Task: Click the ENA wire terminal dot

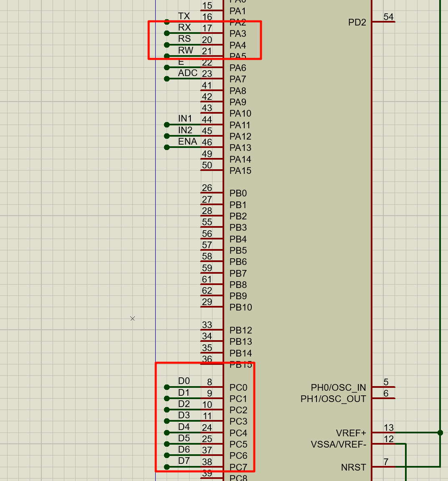Action: click(167, 147)
